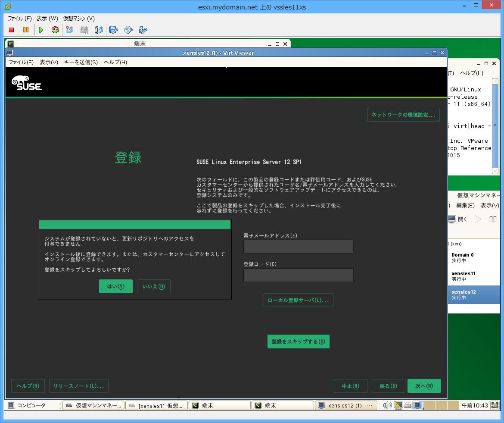The height and width of the screenshot is (423, 504).
Task: Click 登録をスキップする(S) button
Action: 298,342
